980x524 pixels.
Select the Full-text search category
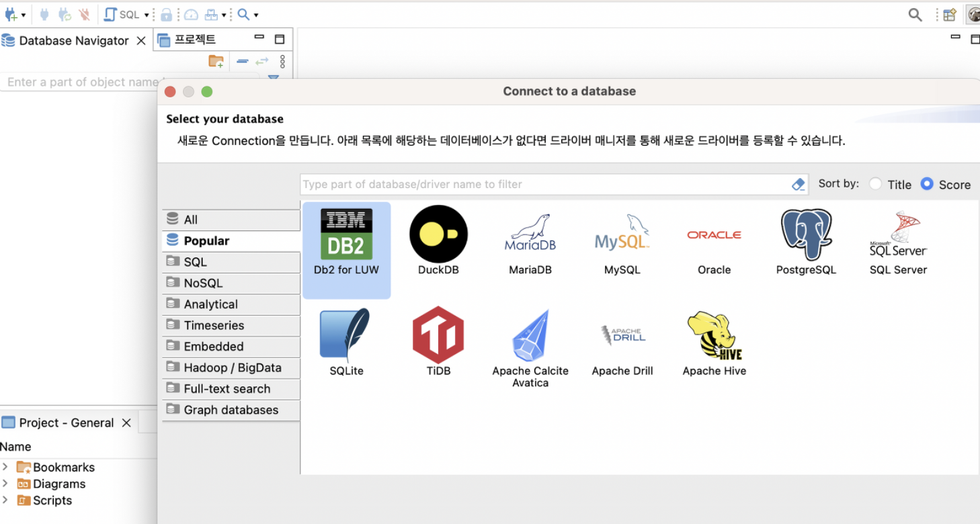point(231,389)
